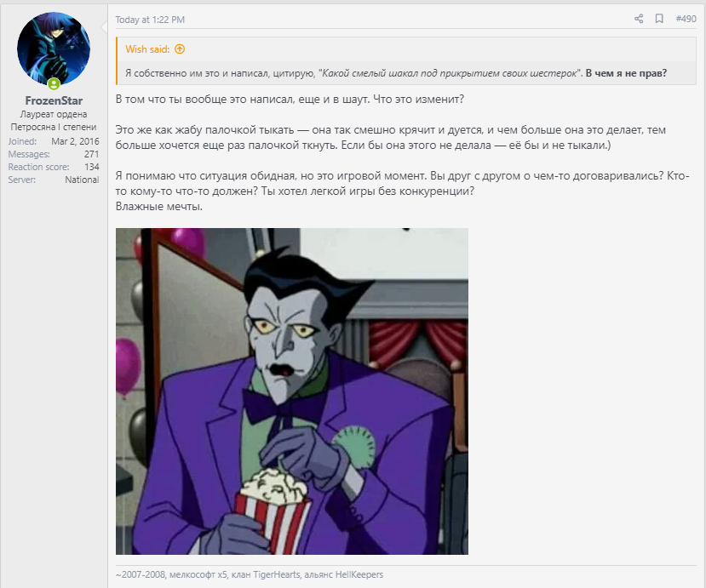Click the signature line about TigerHearts clan
The width and height of the screenshot is (706, 588).
[250, 574]
